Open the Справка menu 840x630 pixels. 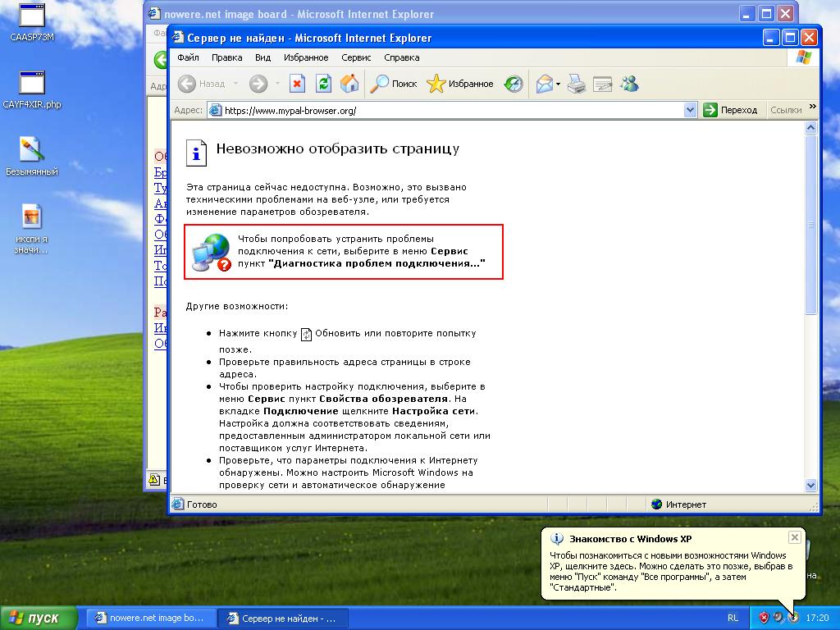point(402,57)
